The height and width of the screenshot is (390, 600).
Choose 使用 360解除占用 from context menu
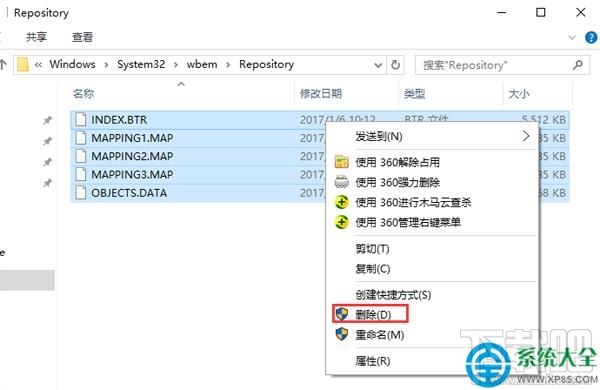click(x=432, y=162)
